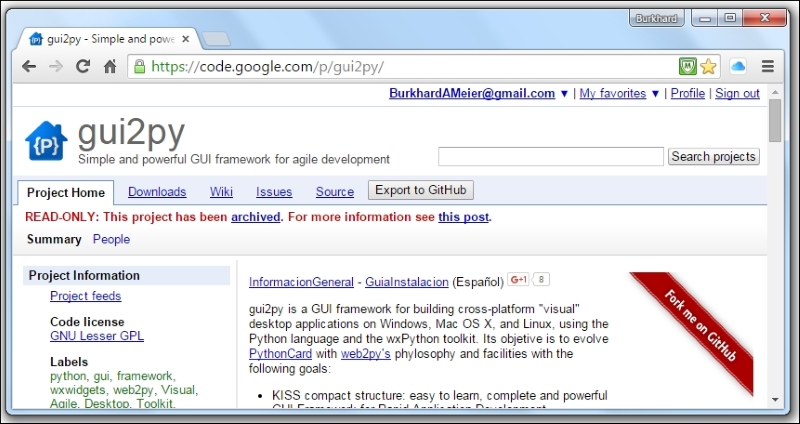Open the browser home page icon
This screenshot has width=800, height=424.
pyautogui.click(x=110, y=66)
